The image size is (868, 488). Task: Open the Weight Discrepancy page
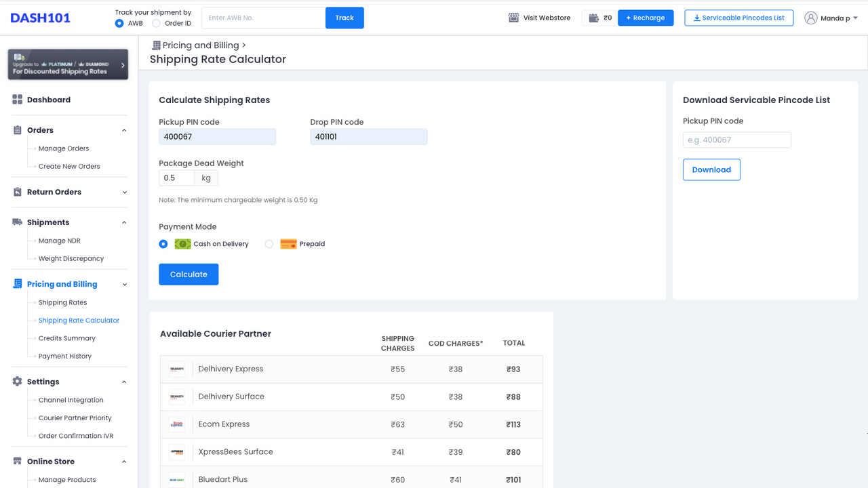tap(71, 258)
